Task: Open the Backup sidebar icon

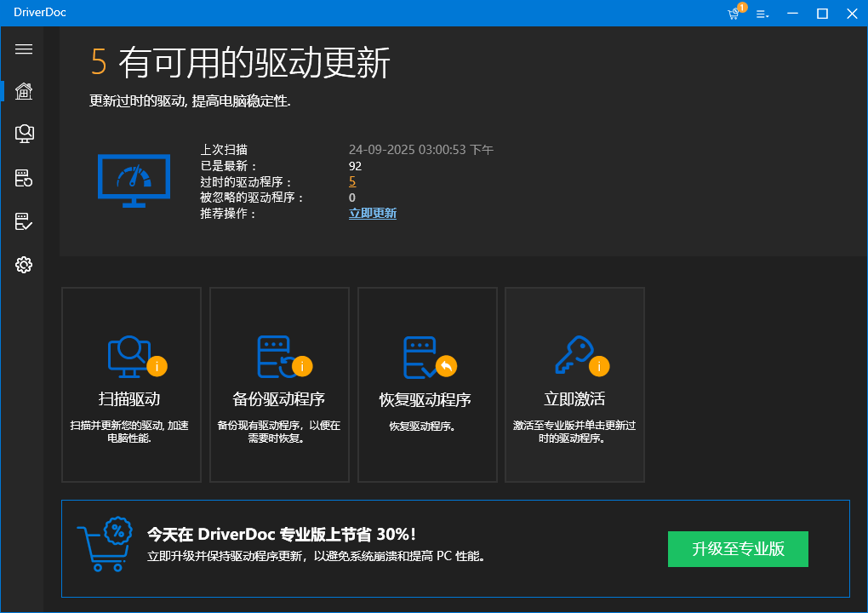Action: coord(24,178)
